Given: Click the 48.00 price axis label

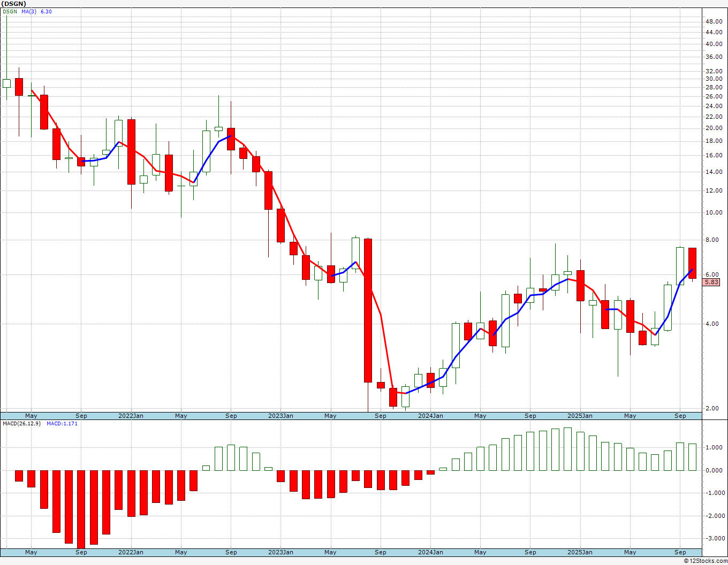Looking at the screenshot, I should point(714,22).
